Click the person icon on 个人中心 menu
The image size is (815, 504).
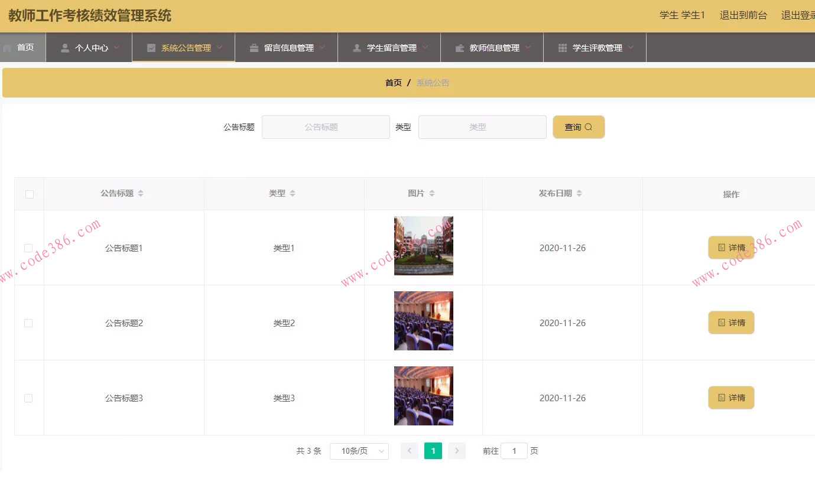click(x=64, y=47)
